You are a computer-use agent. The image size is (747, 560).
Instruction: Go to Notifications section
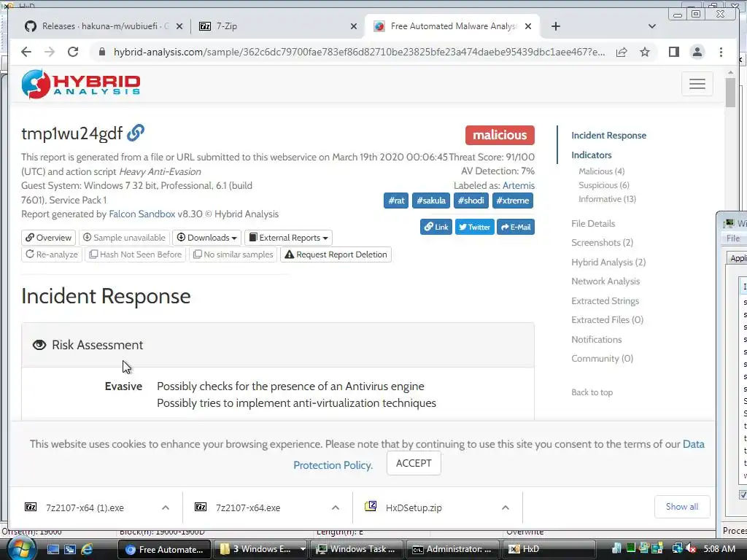(x=597, y=340)
